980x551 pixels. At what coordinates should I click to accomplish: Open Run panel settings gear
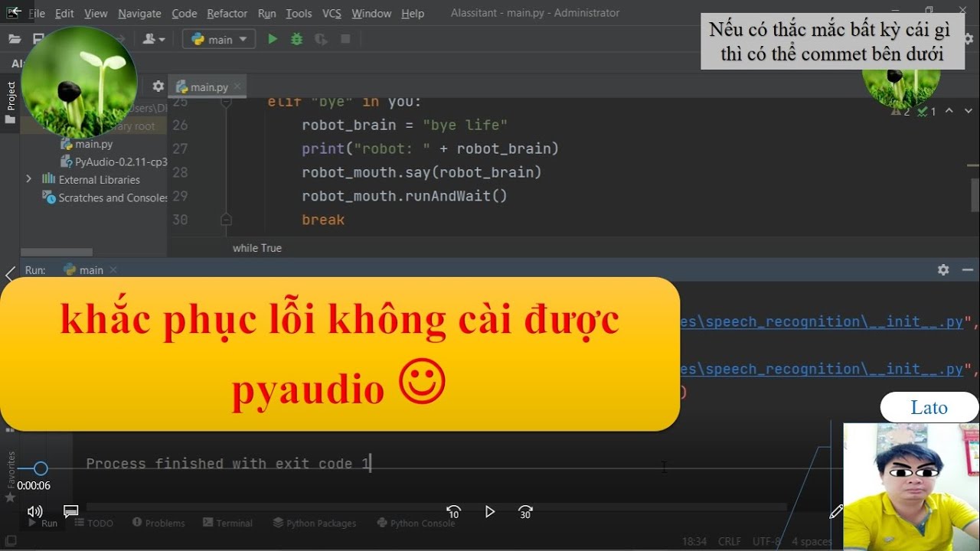tap(943, 269)
